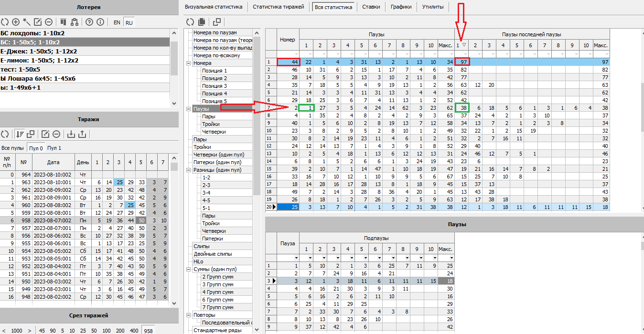Collapse the Номера tree node
644x334 pixels.
tap(188, 63)
